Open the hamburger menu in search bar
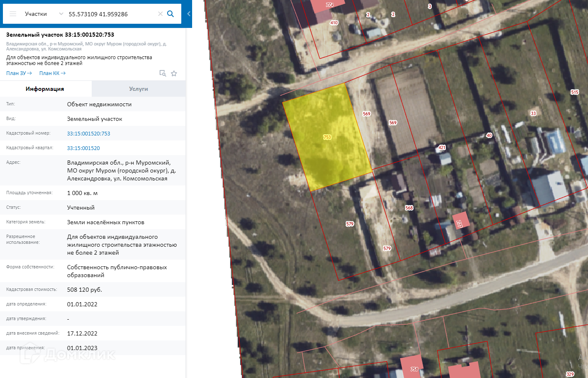 (x=13, y=14)
